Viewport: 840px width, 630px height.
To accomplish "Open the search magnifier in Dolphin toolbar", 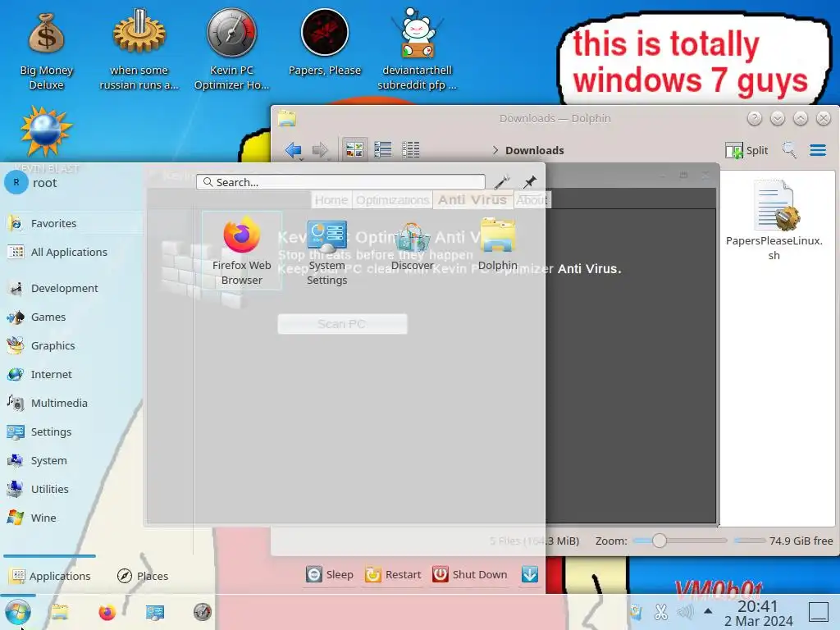I will tap(789, 150).
